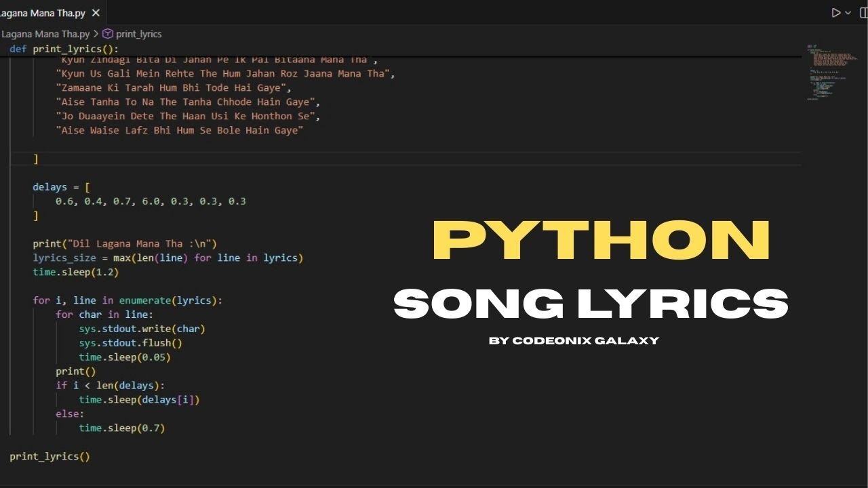Click the lyrics_size = max(...) line

click(x=168, y=258)
